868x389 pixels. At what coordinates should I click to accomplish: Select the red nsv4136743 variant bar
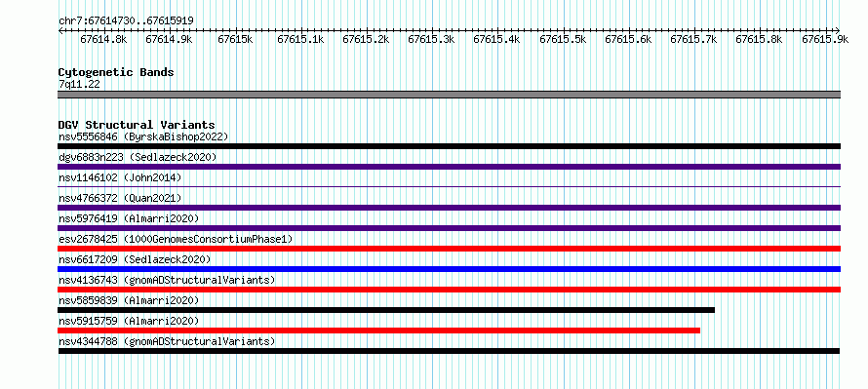[449, 290]
